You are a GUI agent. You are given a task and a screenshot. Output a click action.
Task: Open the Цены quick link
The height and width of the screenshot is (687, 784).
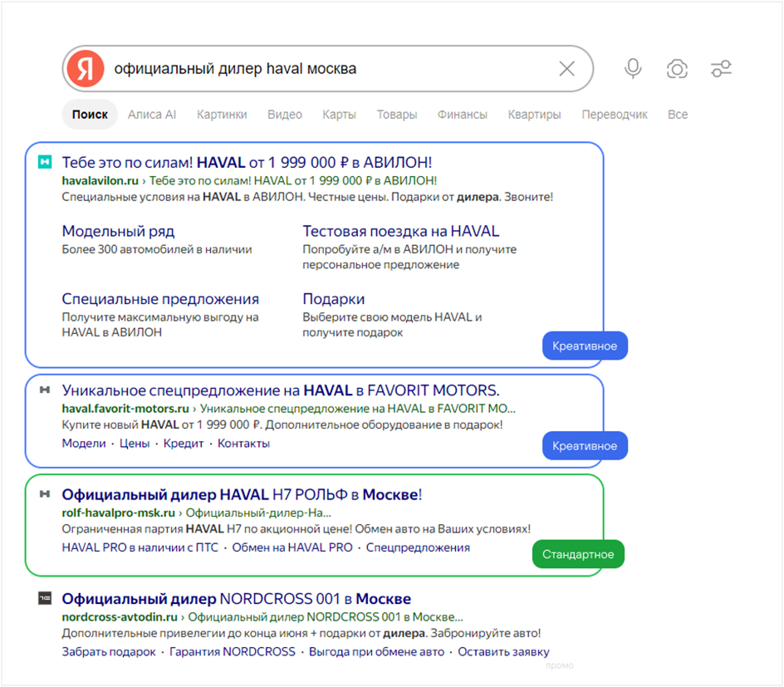click(x=135, y=443)
